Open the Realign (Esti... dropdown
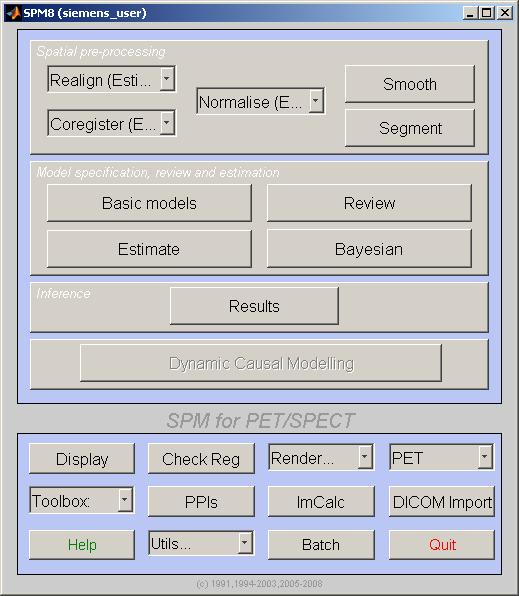 click(x=111, y=79)
